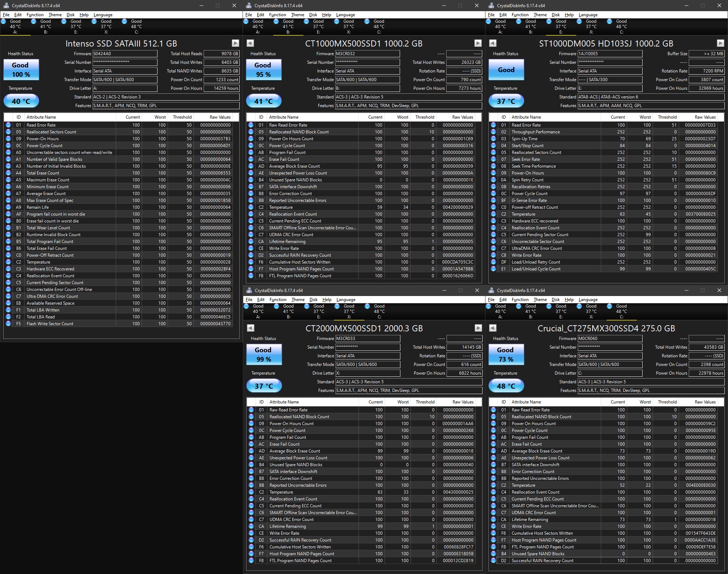Select drive C: status orb in Intenso window
This screenshot has width=728, height=574.
coord(124,21)
